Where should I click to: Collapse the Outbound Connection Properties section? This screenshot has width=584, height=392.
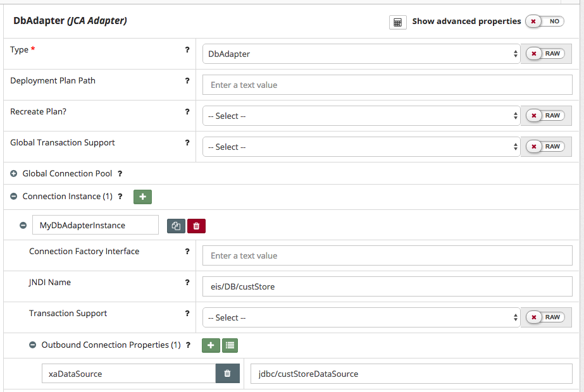point(33,345)
